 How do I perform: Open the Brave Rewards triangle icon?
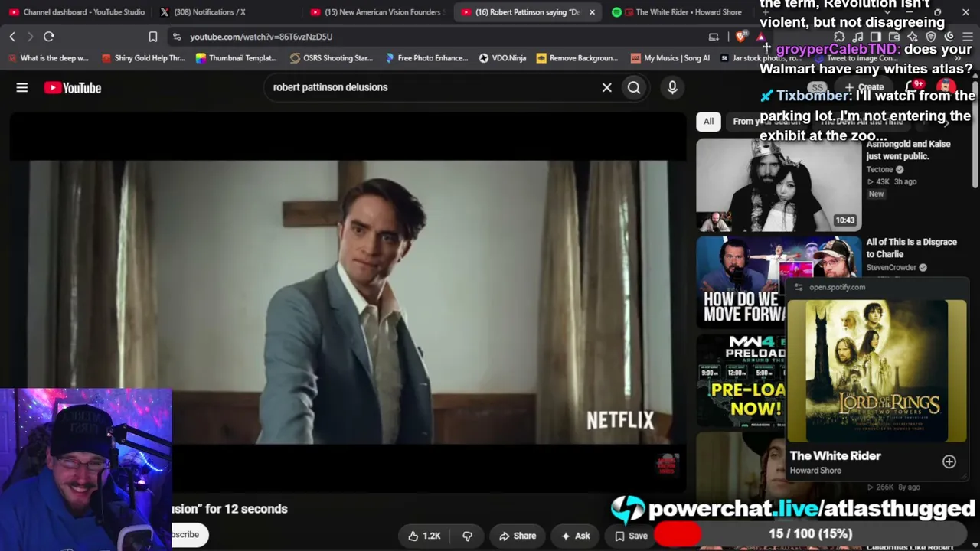[x=760, y=37]
